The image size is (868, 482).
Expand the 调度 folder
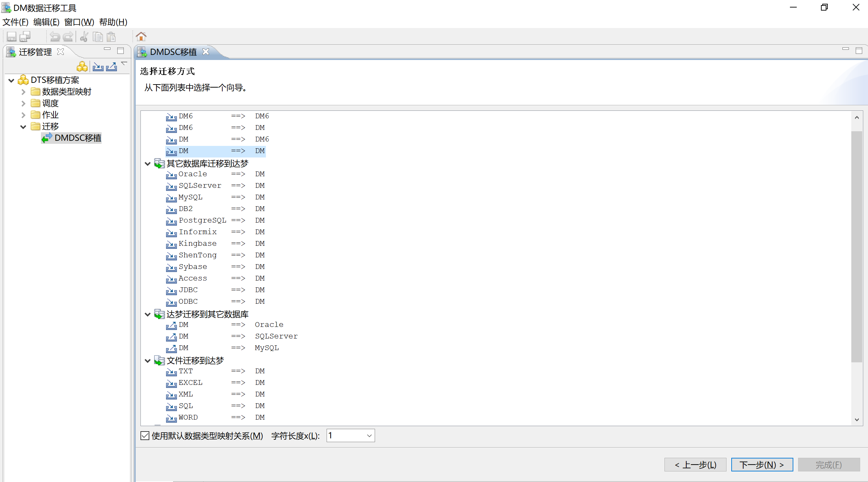click(x=23, y=104)
